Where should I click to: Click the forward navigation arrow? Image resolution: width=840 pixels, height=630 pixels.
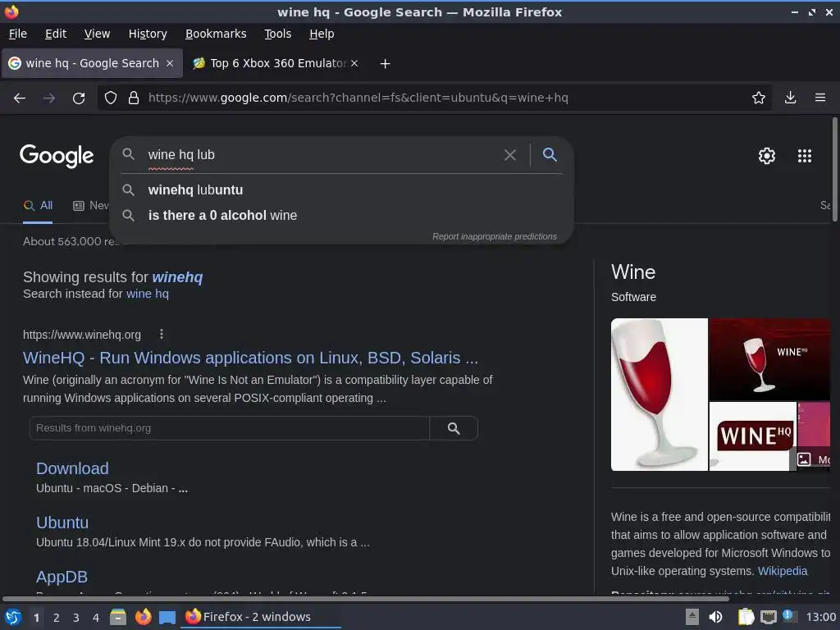49,98
